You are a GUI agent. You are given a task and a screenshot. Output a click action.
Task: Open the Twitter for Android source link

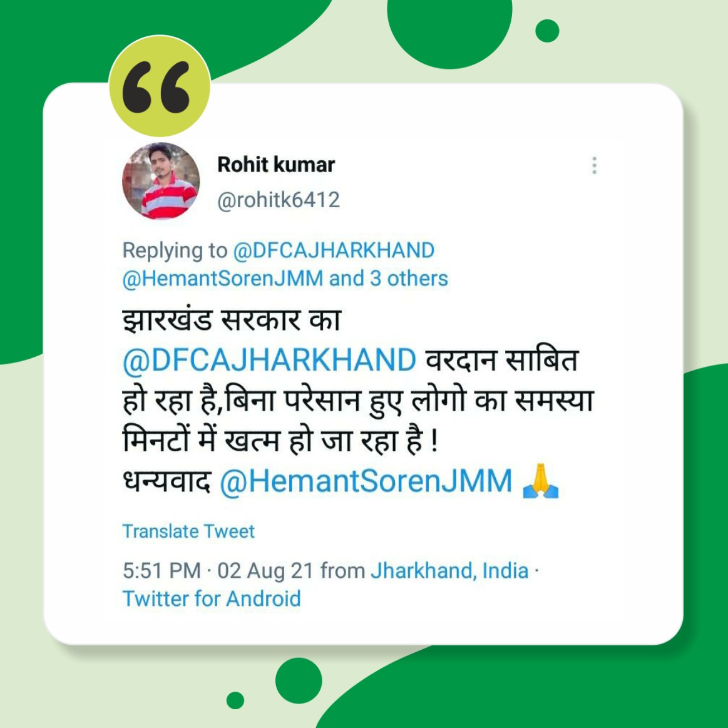coord(211,598)
